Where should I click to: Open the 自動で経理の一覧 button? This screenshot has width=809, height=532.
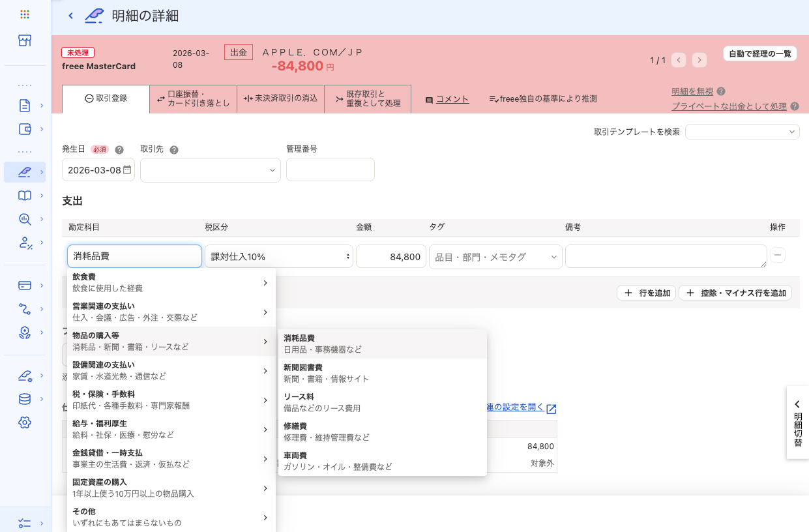coord(760,54)
